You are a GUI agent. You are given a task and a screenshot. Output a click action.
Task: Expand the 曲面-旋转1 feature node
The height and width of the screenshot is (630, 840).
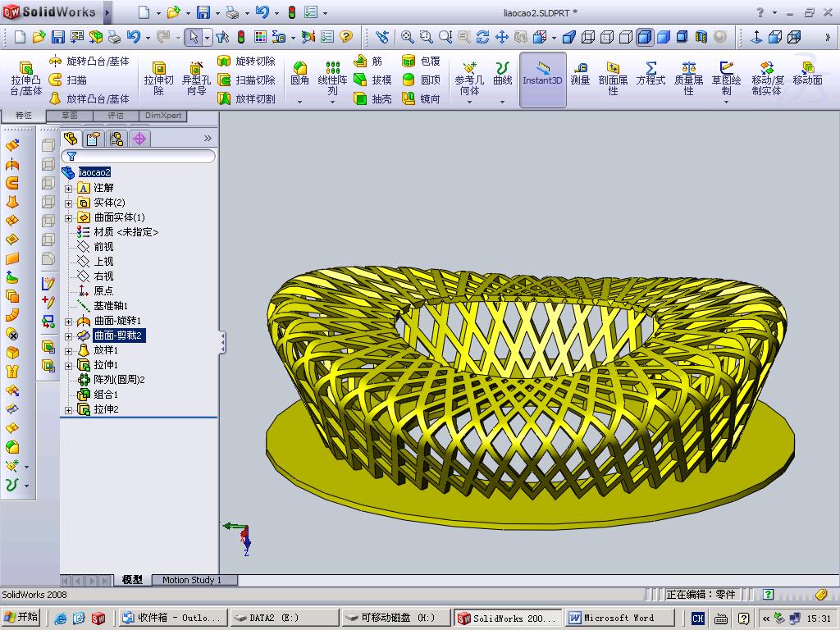click(x=69, y=322)
